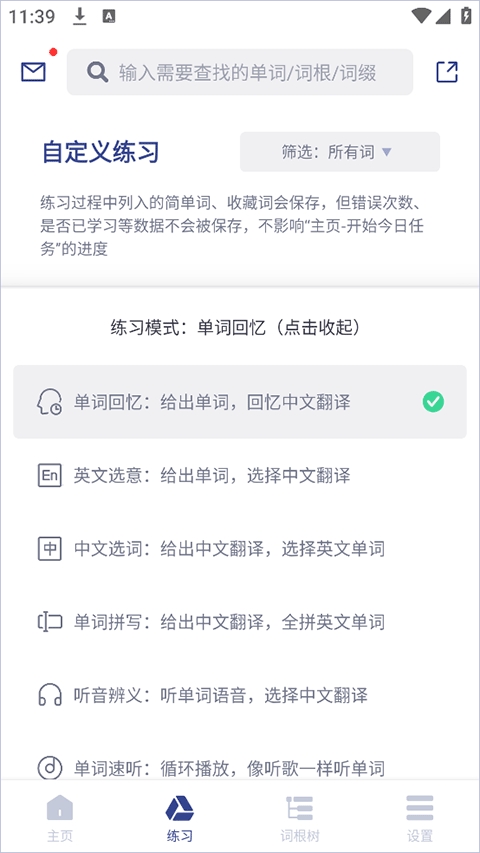480x853 pixels.
Task: Open the 设置 tab
Action: click(x=420, y=818)
